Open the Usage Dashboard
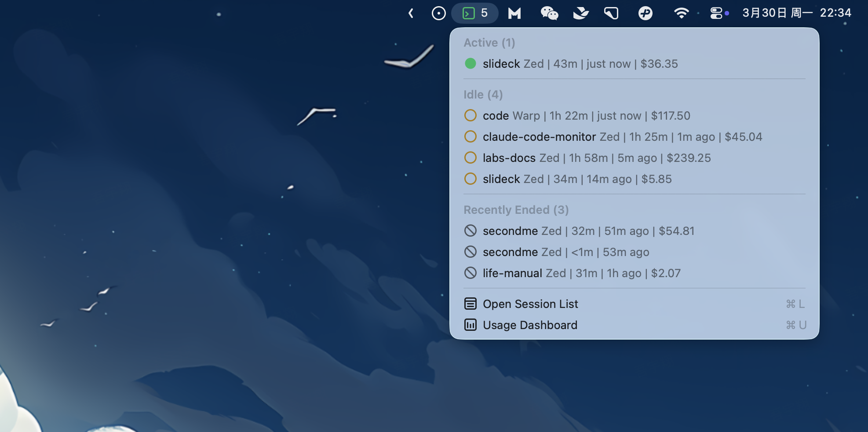The width and height of the screenshot is (868, 432). click(x=530, y=325)
